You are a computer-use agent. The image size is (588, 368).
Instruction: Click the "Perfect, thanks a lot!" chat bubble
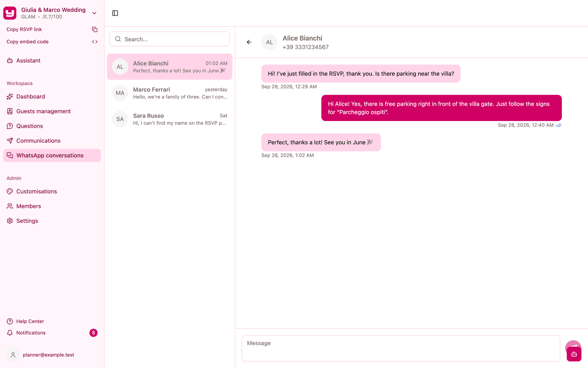click(x=321, y=142)
